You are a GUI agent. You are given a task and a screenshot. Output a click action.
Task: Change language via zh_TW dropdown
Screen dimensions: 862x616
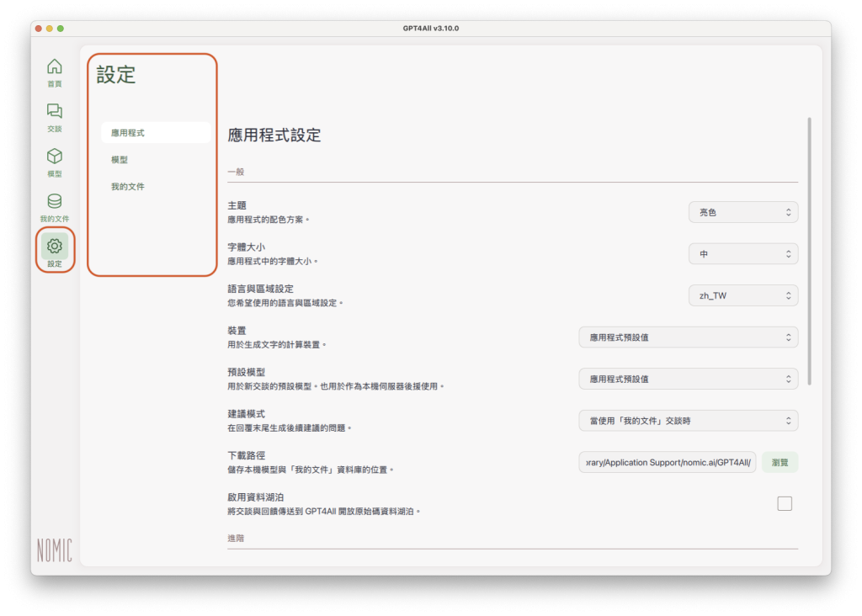click(x=742, y=295)
